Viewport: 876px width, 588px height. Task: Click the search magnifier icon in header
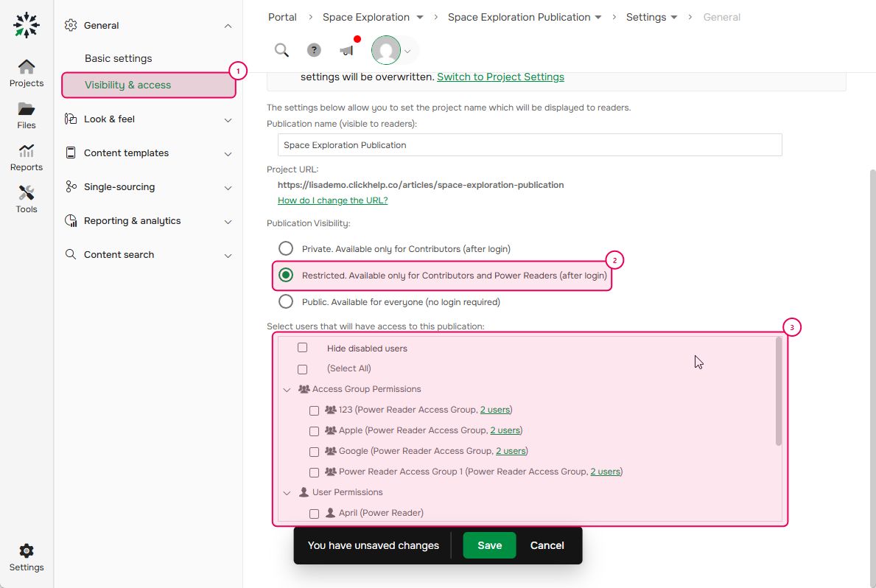point(281,50)
